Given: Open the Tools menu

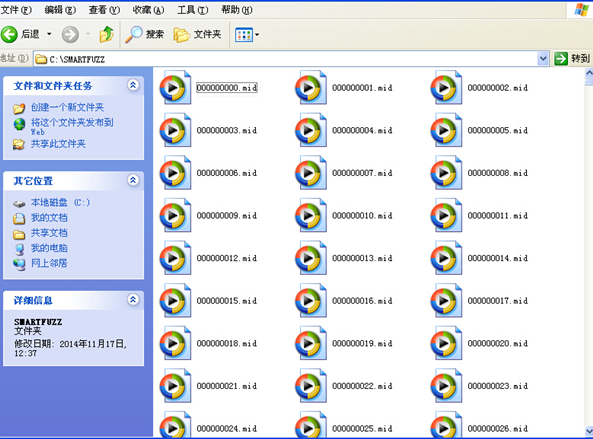Looking at the screenshot, I should (x=192, y=10).
